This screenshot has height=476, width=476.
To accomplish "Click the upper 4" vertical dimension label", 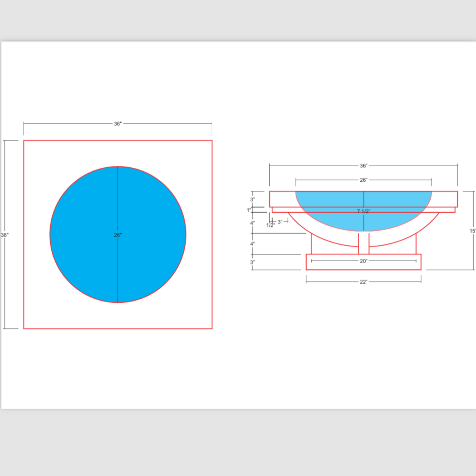I will [252, 223].
